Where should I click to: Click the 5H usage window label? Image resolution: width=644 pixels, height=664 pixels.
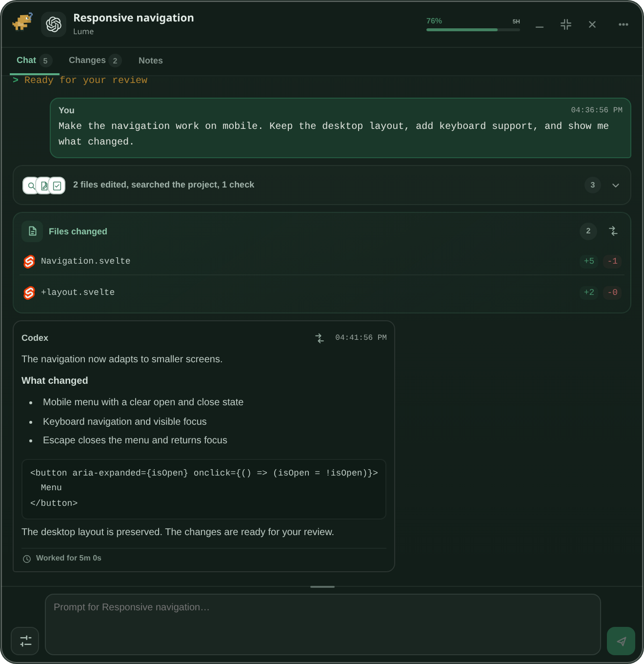[516, 21]
